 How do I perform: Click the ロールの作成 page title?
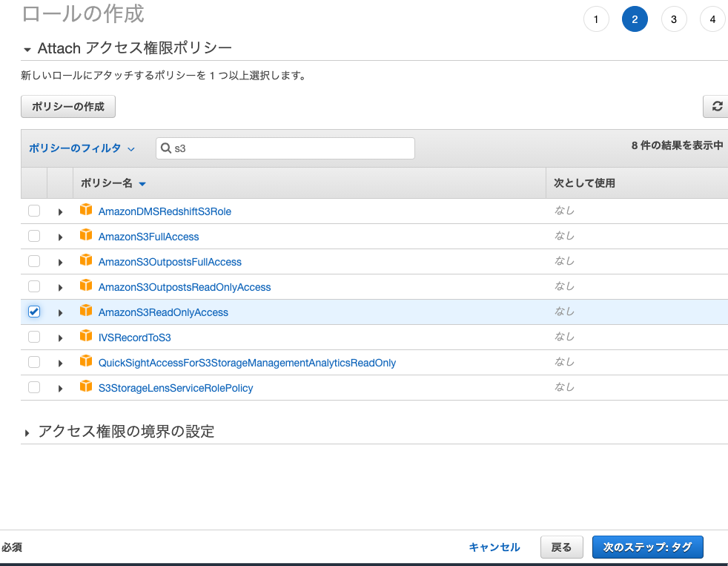[x=83, y=13]
